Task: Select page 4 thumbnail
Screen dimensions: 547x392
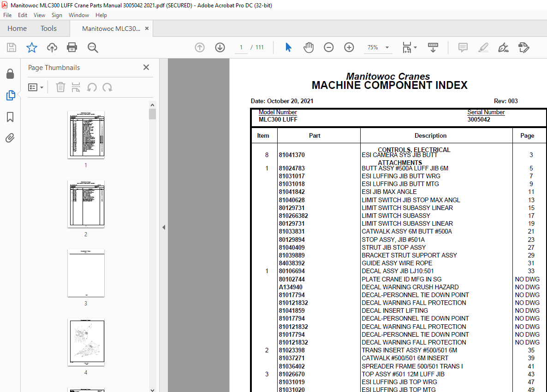Action: click(x=86, y=342)
